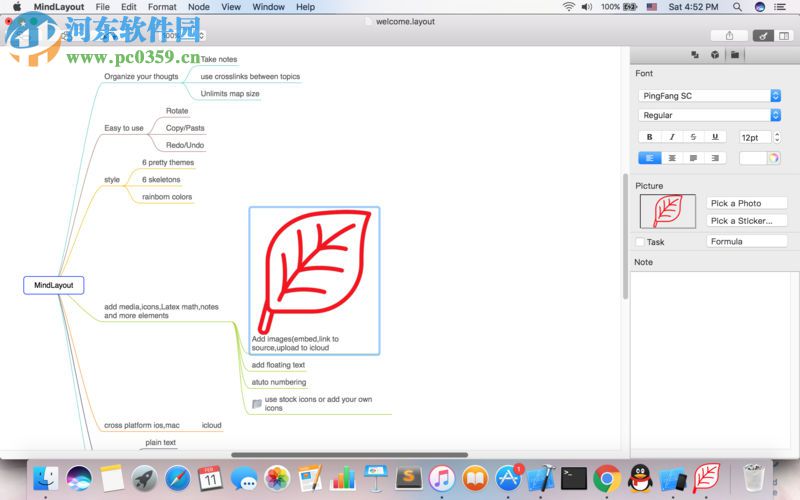Screen dimensions: 800x500
Task: Select the folder tab icon in inspector
Action: pos(735,55)
